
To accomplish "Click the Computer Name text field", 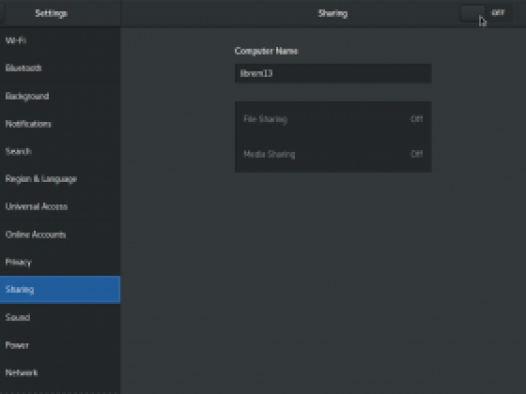I will pyautogui.click(x=333, y=73).
